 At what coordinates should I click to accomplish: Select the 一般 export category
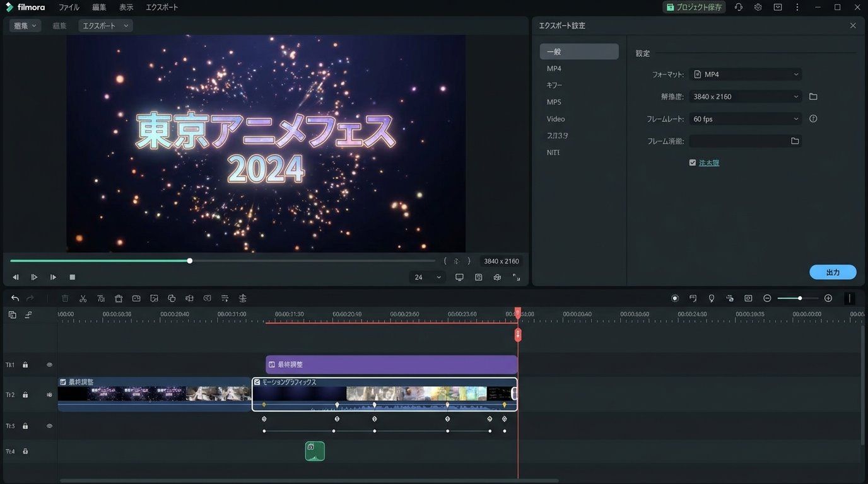point(579,52)
